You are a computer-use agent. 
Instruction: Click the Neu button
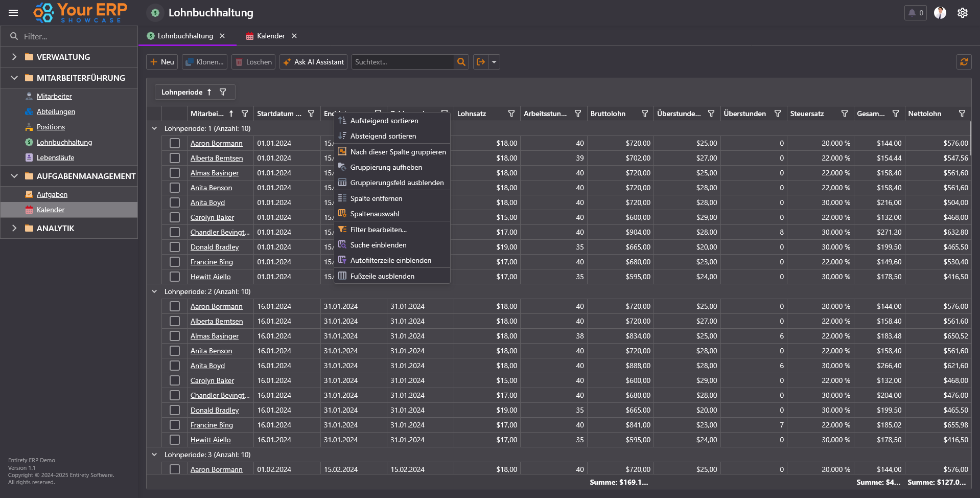click(x=162, y=62)
